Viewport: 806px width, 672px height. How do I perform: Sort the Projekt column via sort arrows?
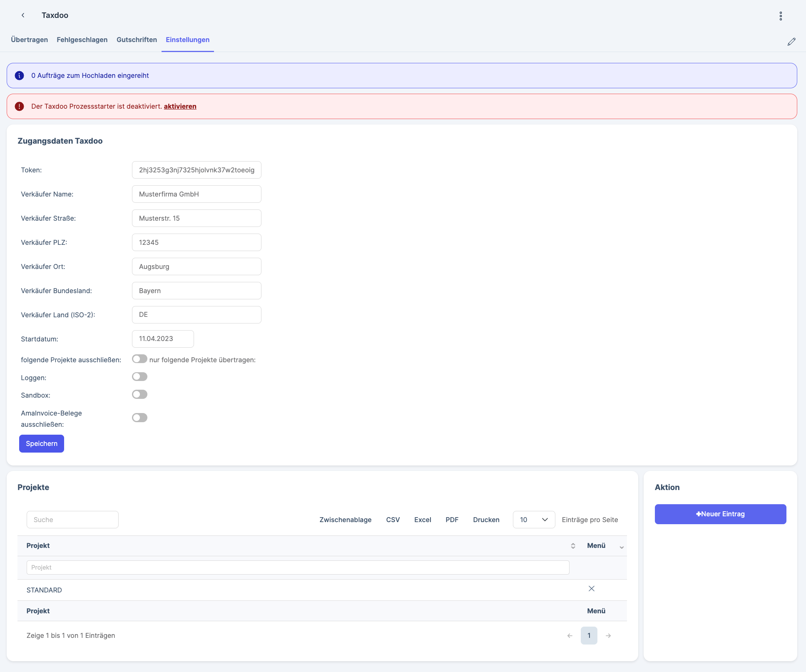(x=573, y=546)
